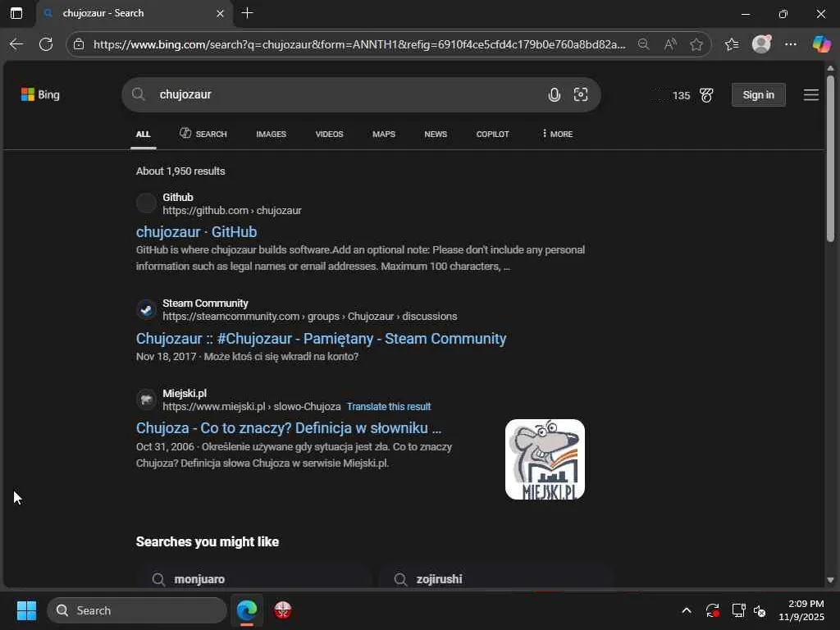This screenshot has height=630, width=840.
Task: Click Translate this result link
Action: [x=389, y=407]
